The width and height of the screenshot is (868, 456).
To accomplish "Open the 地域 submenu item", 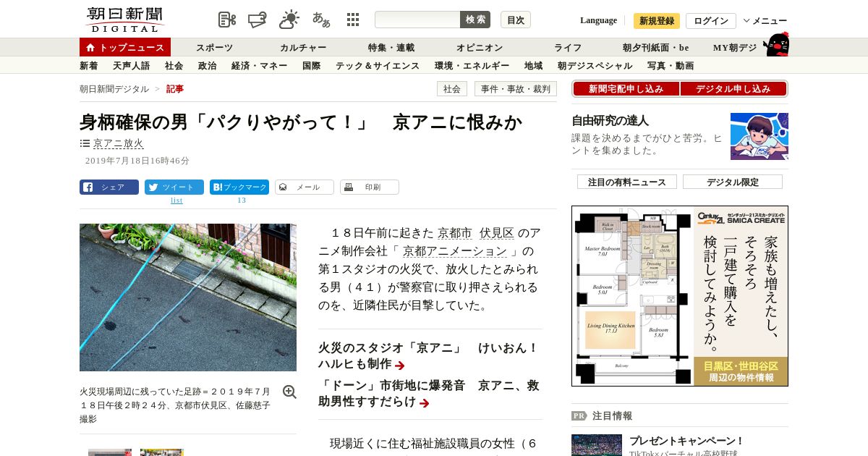I will tap(534, 65).
